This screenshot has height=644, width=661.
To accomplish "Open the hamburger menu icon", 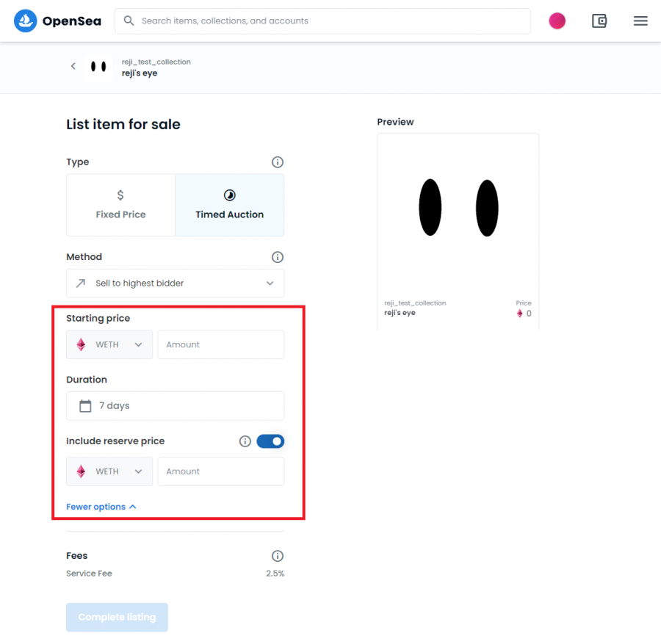I will click(x=640, y=21).
